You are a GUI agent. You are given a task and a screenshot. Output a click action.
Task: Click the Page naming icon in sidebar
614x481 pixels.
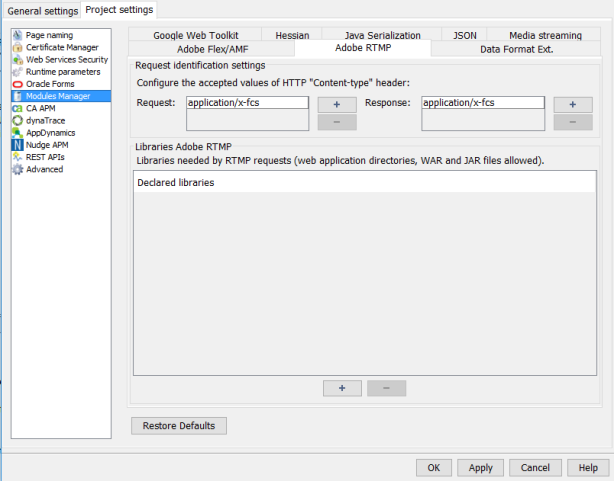[18, 35]
